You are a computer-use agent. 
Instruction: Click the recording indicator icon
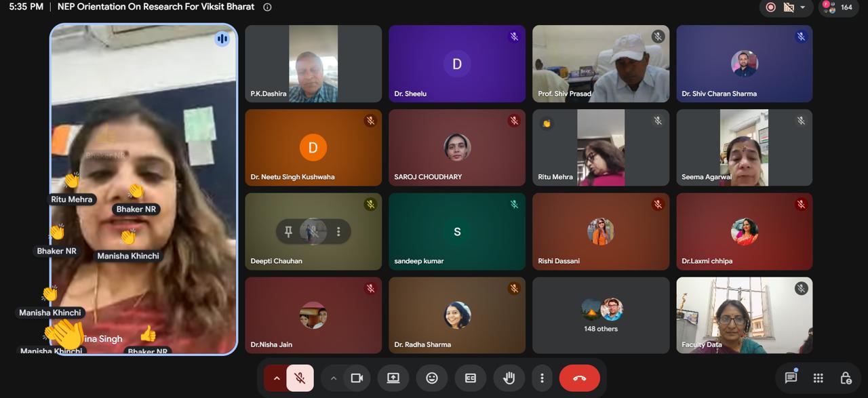point(771,7)
